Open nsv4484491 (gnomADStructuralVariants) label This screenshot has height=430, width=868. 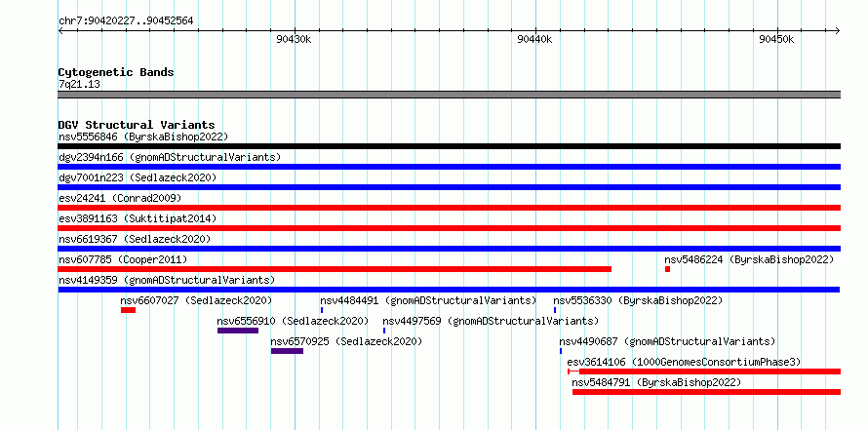coord(428,300)
